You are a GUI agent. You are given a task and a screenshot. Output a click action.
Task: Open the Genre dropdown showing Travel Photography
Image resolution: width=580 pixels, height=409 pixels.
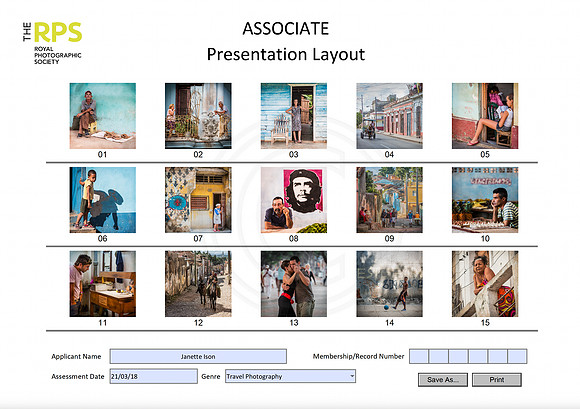tap(290, 376)
